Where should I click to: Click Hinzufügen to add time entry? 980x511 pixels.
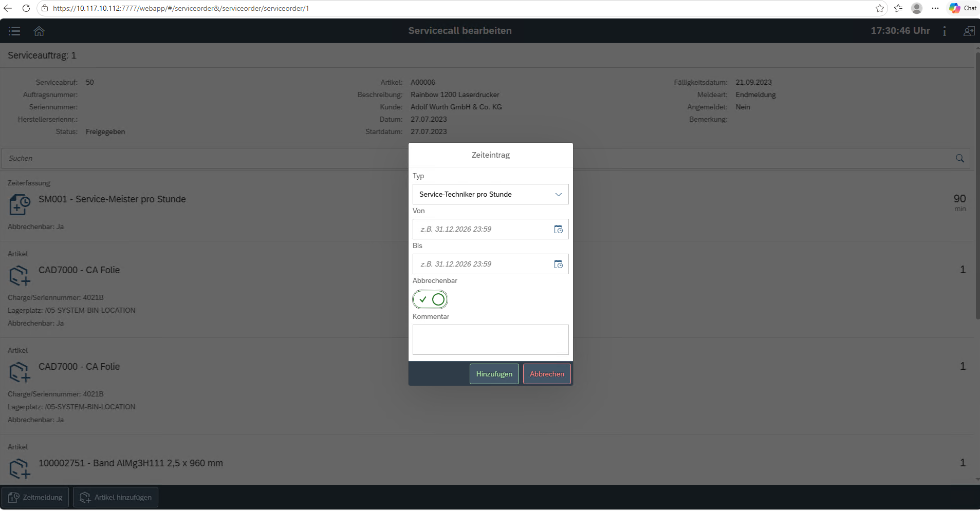tap(494, 374)
